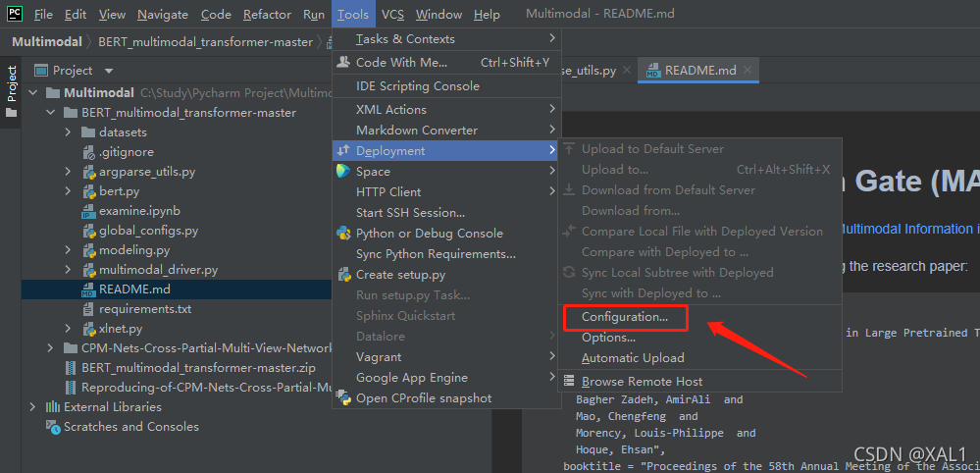Expand argparse_utils.py node
Image resolution: width=980 pixels, height=473 pixels.
pyautogui.click(x=68, y=172)
